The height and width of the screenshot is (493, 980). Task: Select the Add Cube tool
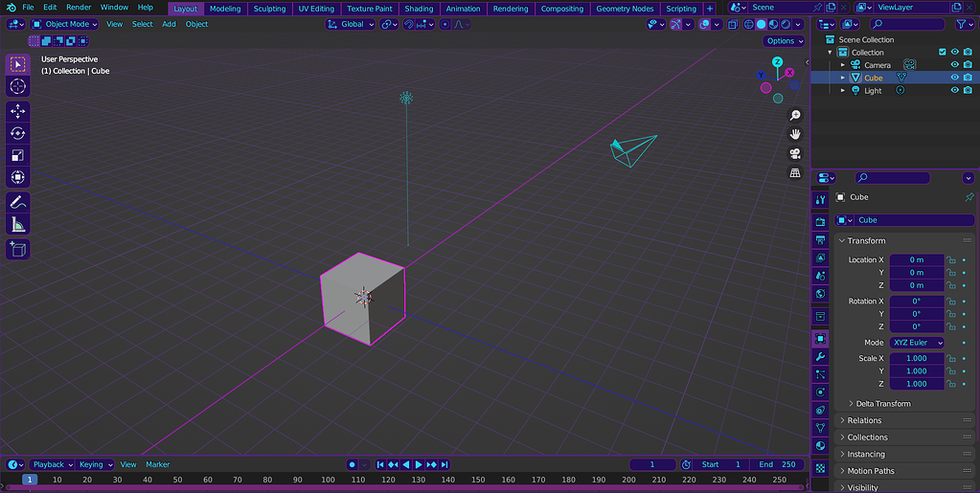tap(17, 249)
